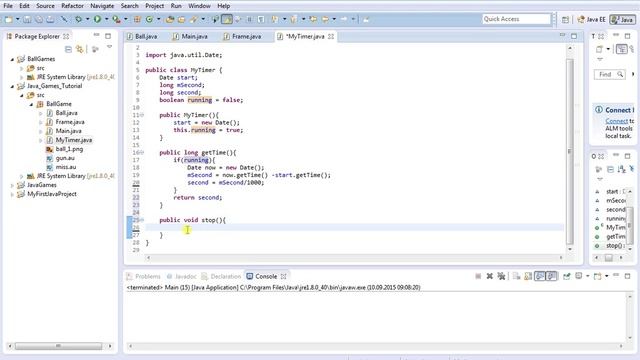Click Remove Launch icon in Console
The height and width of the screenshot is (360, 640).
(x=489, y=276)
